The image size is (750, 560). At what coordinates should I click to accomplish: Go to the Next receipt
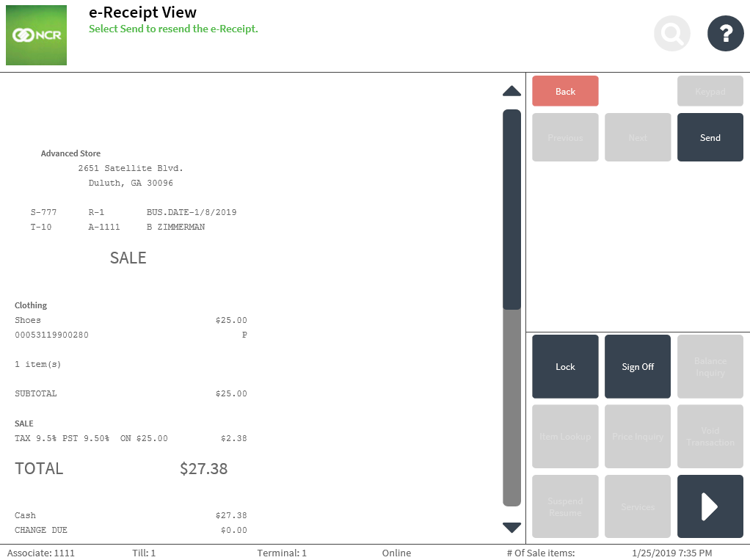tap(638, 137)
